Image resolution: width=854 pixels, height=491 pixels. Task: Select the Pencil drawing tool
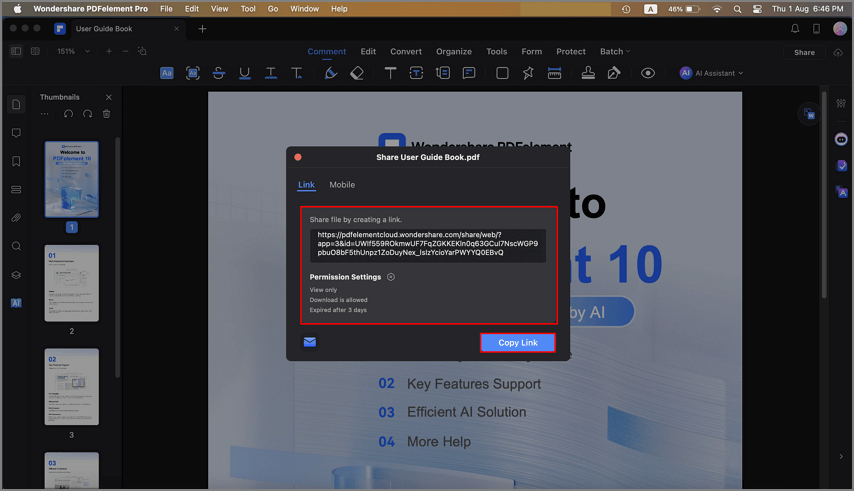tap(331, 73)
